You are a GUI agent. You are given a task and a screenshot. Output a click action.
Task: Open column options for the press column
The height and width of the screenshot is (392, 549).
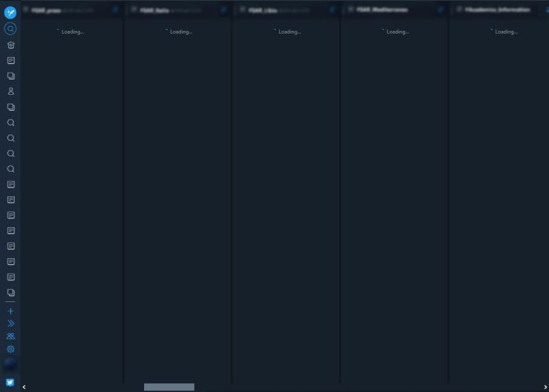[x=115, y=10]
